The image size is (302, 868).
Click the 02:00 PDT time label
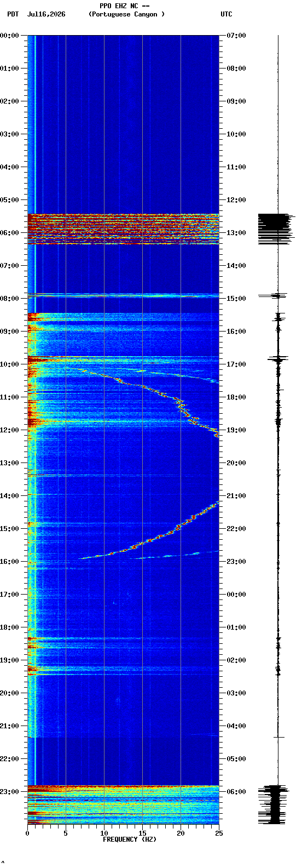point(9,101)
